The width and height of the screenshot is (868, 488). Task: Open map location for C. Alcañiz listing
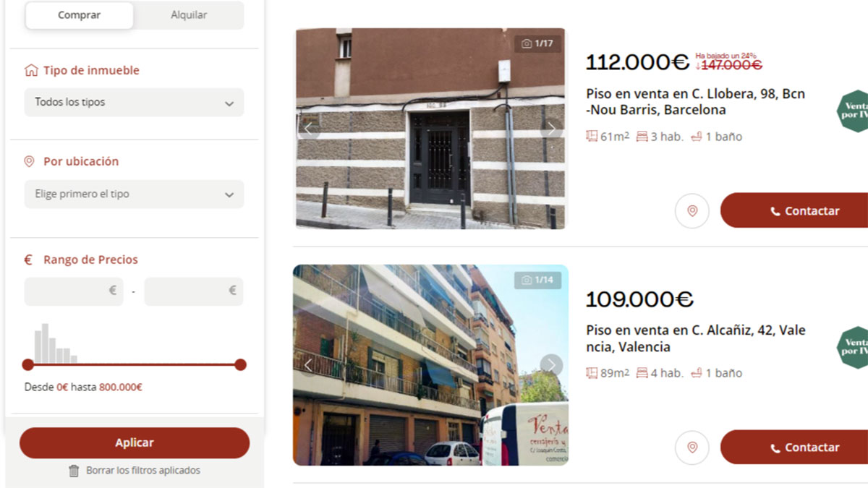(692, 448)
